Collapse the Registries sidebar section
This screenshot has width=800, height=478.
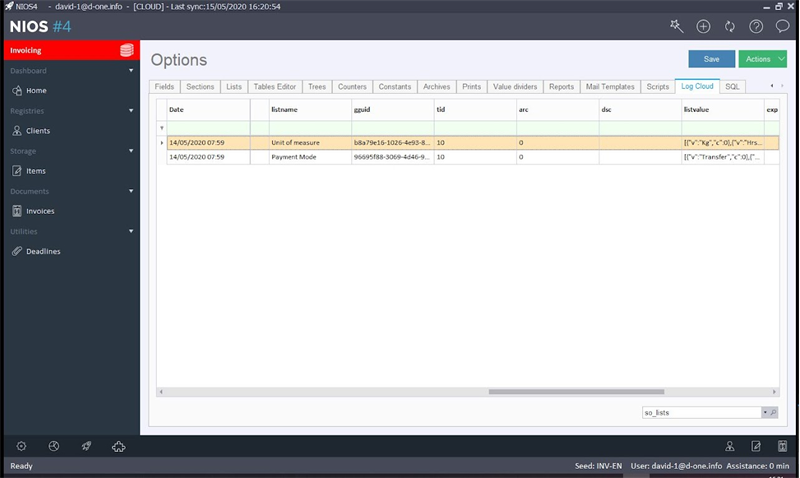[x=131, y=111]
